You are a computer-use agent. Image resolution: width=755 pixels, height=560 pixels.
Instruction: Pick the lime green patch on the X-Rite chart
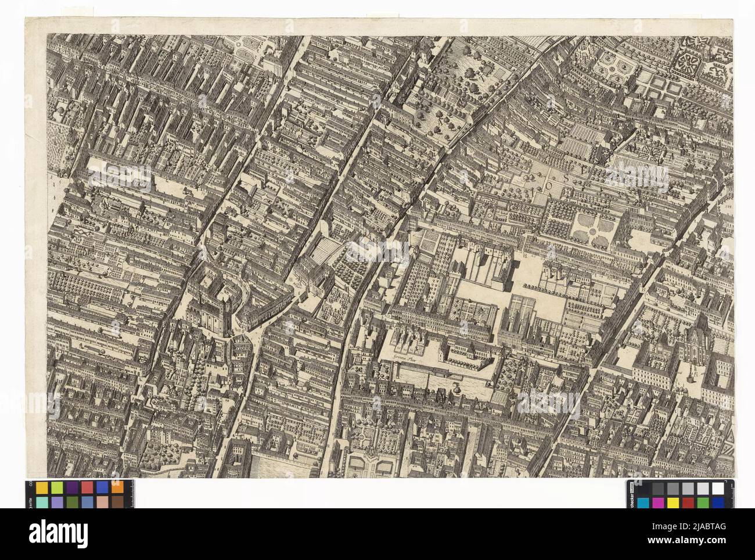click(x=57, y=487)
